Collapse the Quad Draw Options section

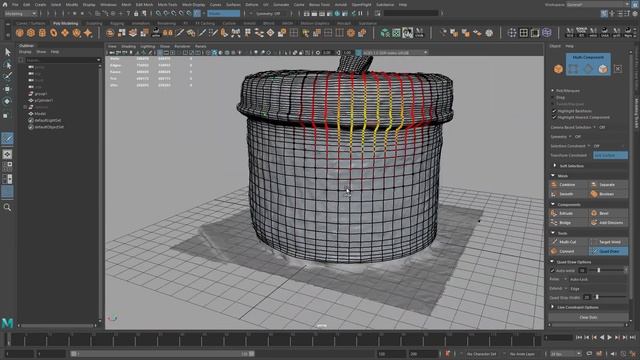pyautogui.click(x=553, y=262)
